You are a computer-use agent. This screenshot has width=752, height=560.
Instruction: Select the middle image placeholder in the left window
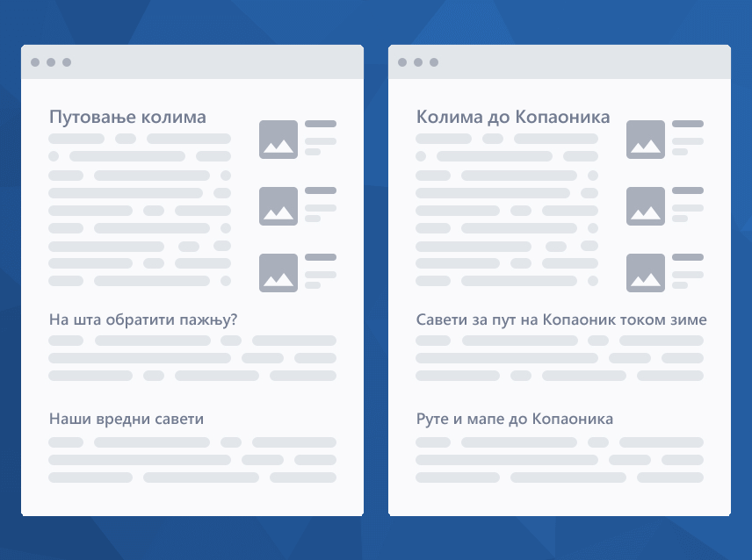278,206
